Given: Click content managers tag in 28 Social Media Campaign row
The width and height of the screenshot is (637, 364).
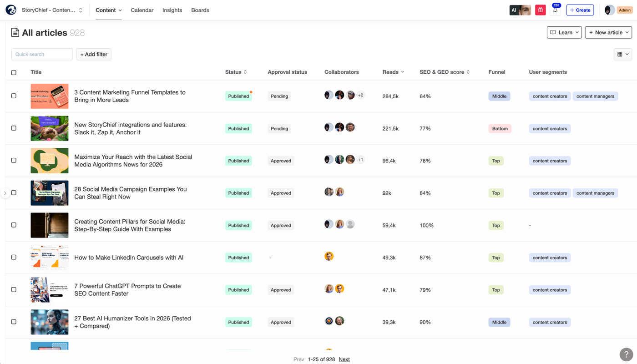Looking at the screenshot, I should (595, 193).
